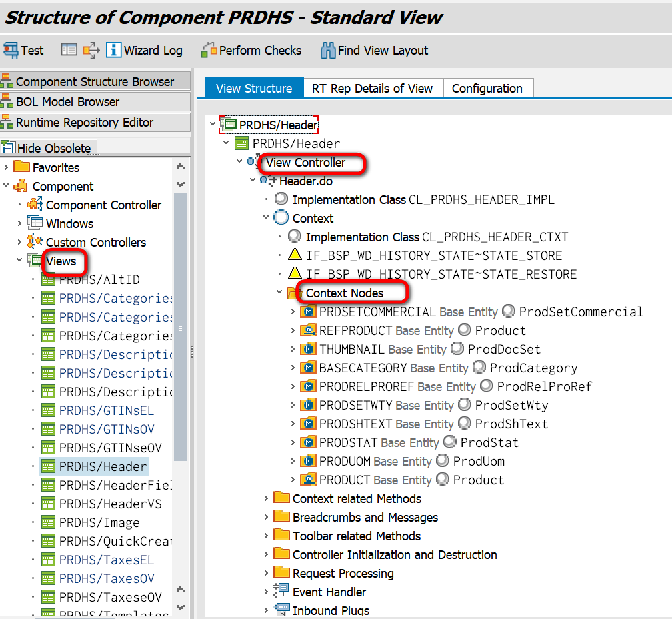Click the display layout icon next to Test
The height and width of the screenshot is (619, 672).
coord(69,50)
